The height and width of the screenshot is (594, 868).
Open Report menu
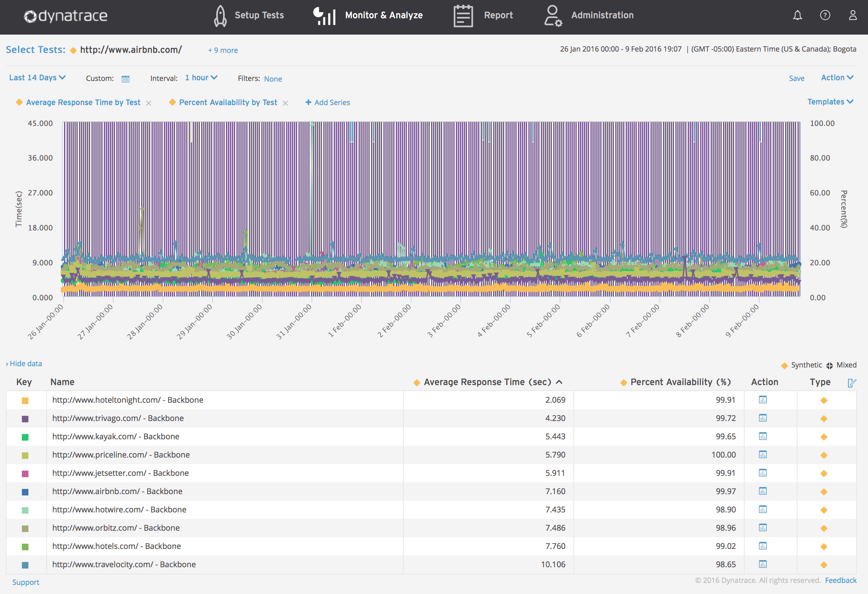[x=499, y=15]
